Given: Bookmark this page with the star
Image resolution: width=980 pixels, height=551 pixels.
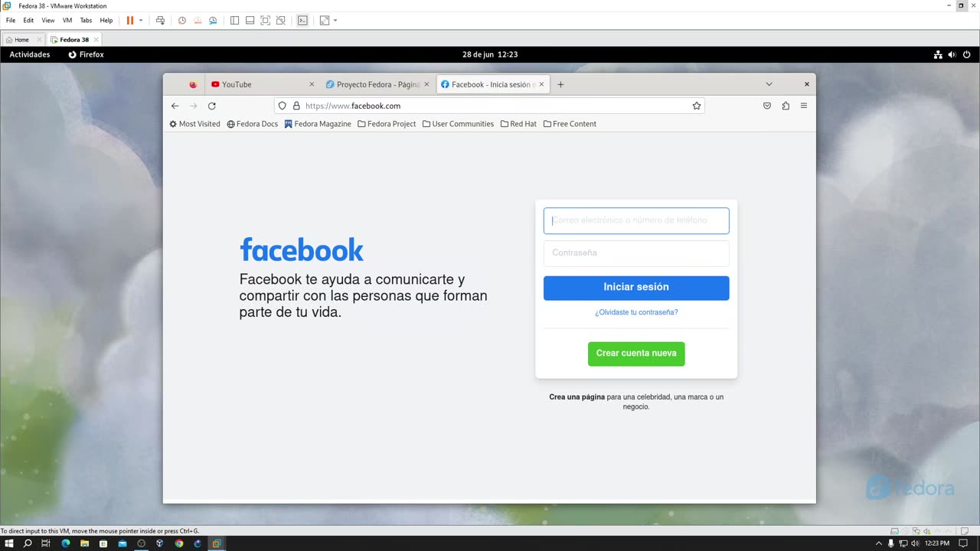Looking at the screenshot, I should point(697,106).
